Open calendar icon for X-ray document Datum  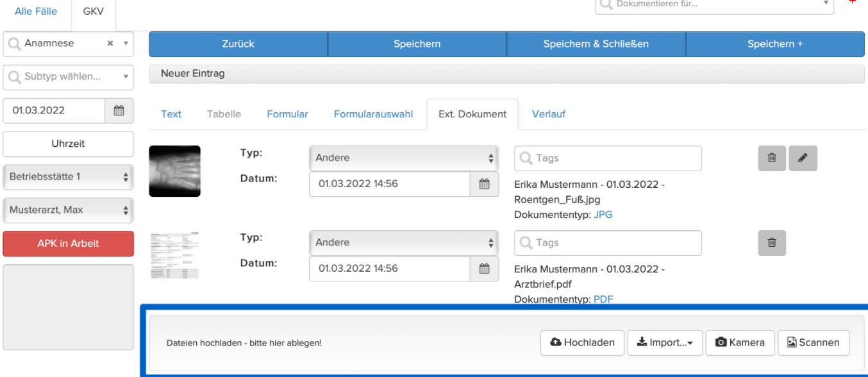tap(485, 184)
